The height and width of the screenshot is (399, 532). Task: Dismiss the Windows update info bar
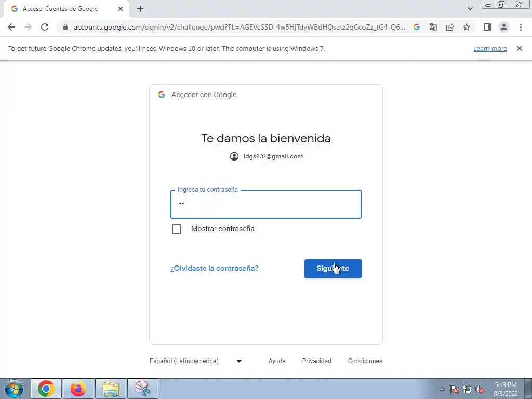[x=520, y=48]
